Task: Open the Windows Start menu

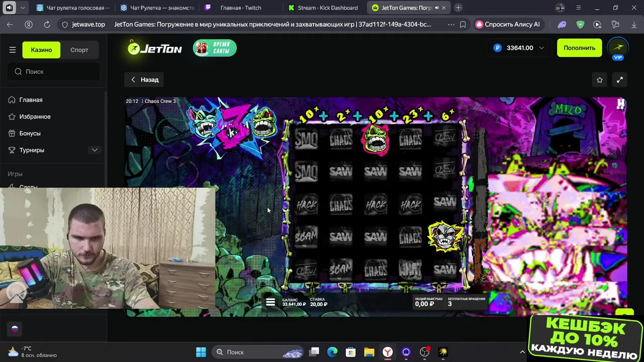Action: coord(201,352)
